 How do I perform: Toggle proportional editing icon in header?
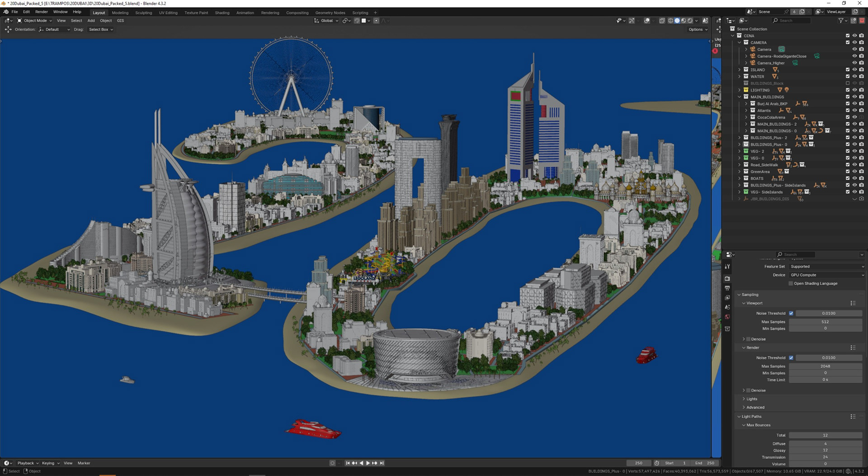coord(376,20)
